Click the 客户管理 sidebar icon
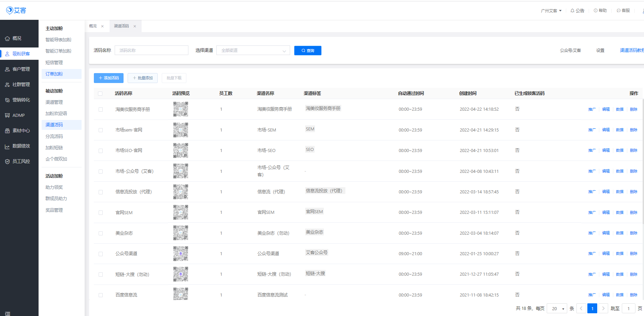Viewport: 644px width, 316px height. 7,69
